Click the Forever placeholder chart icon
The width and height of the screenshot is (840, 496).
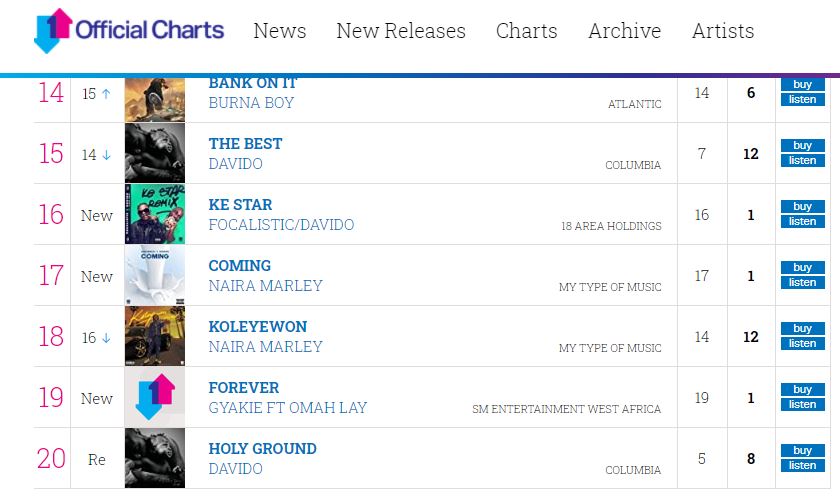tap(155, 397)
